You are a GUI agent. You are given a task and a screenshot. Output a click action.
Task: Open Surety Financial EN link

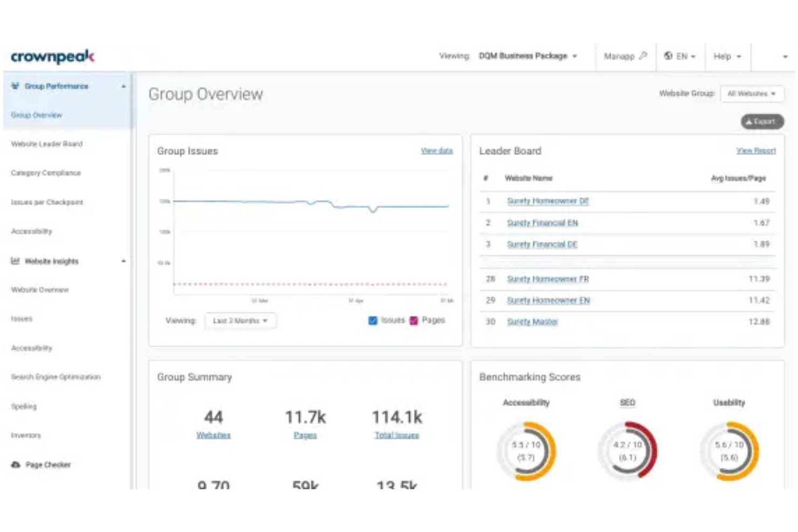(x=542, y=223)
